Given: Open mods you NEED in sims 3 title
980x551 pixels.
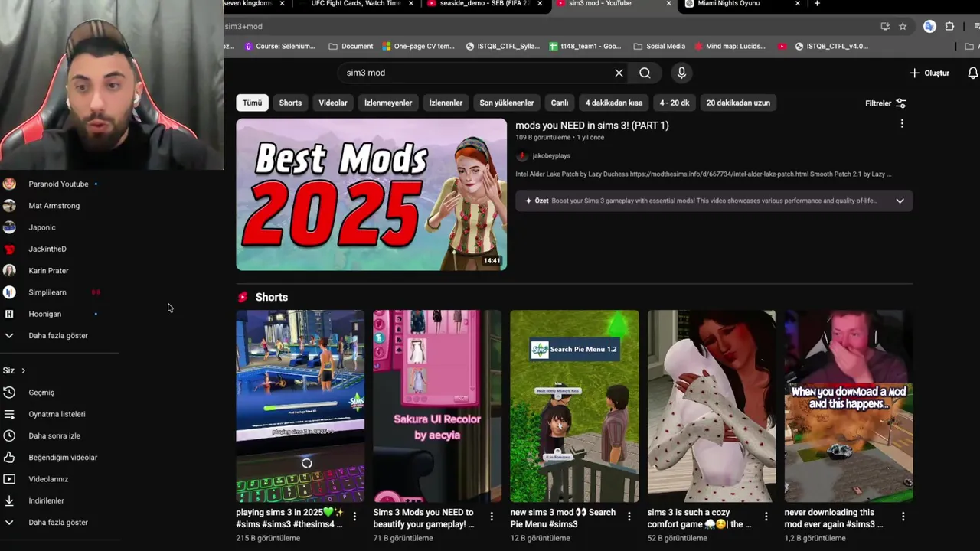Looking at the screenshot, I should click(592, 125).
